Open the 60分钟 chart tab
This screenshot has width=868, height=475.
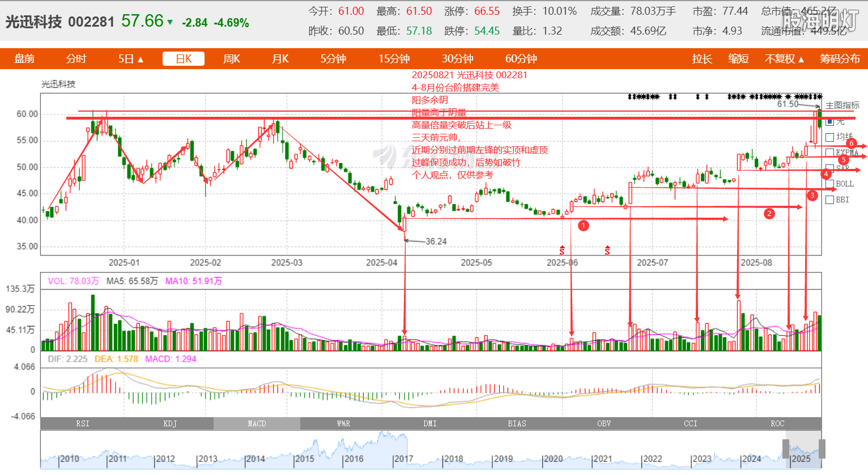coord(521,59)
